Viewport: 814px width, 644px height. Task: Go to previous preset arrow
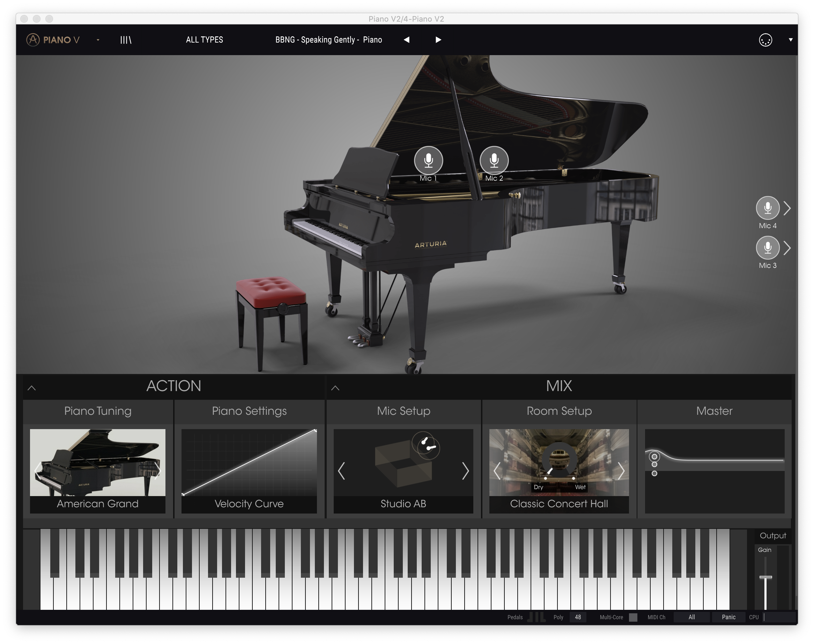pyautogui.click(x=406, y=40)
